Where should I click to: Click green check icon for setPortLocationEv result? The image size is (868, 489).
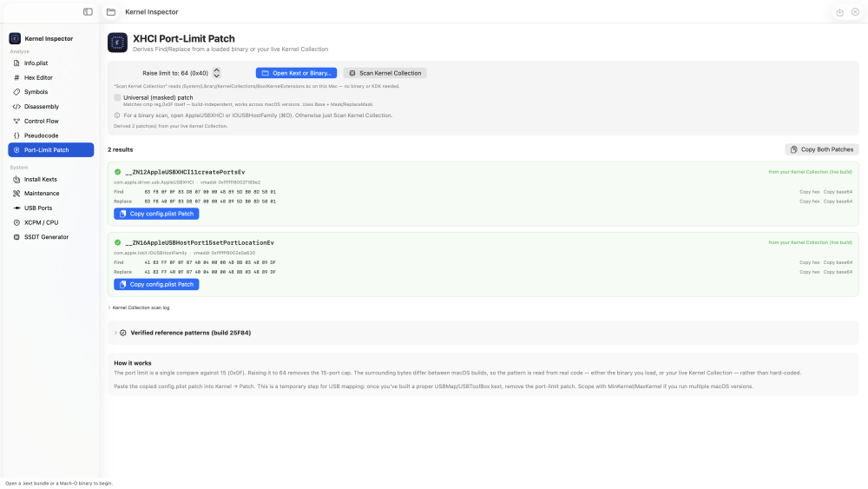(x=117, y=242)
